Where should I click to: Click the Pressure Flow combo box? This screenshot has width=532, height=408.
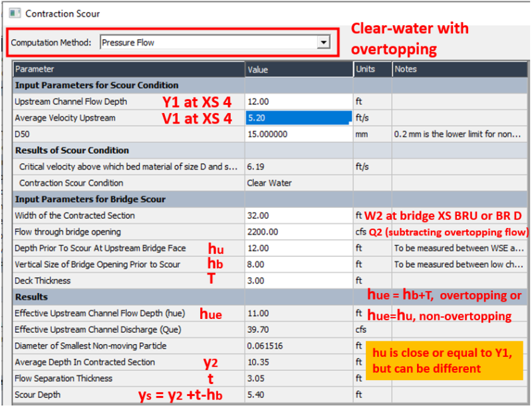point(207,43)
